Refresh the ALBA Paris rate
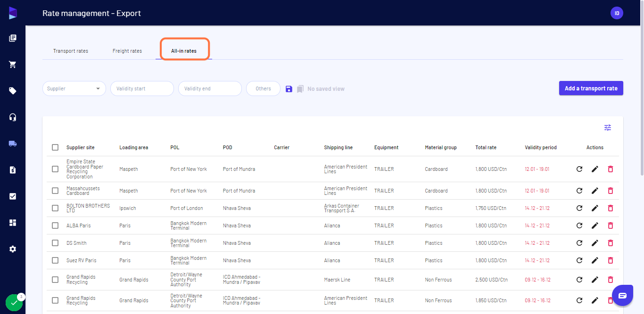644x314 pixels. pyautogui.click(x=579, y=225)
